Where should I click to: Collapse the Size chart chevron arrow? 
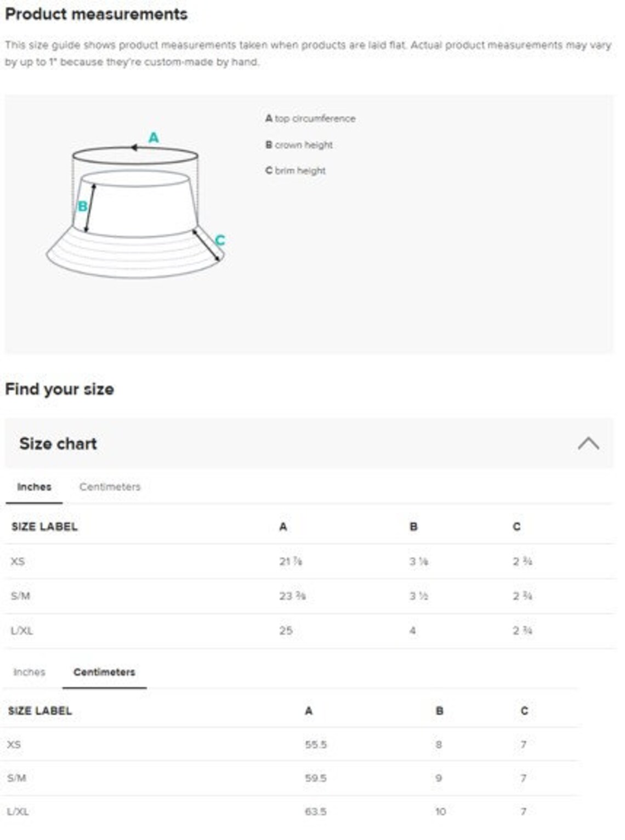tap(588, 443)
